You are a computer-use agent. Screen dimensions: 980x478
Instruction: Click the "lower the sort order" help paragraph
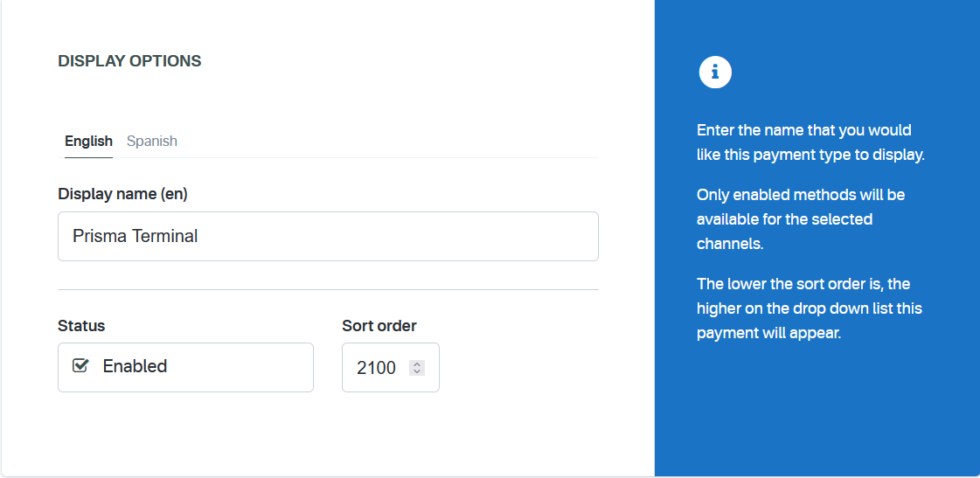click(x=809, y=308)
